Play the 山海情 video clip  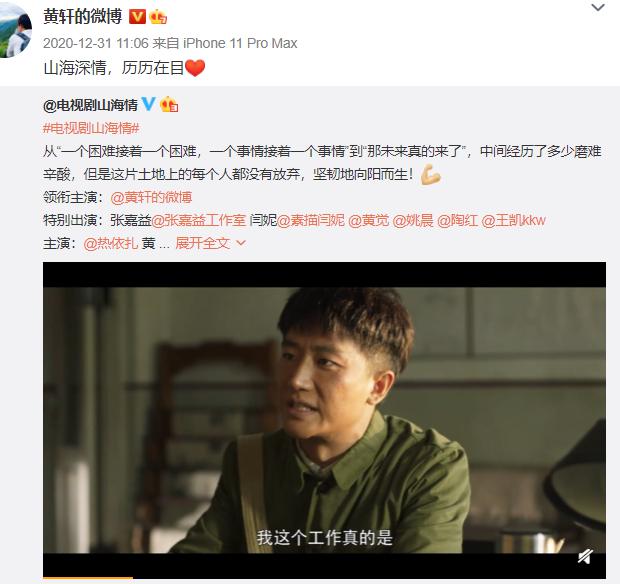tap(324, 419)
